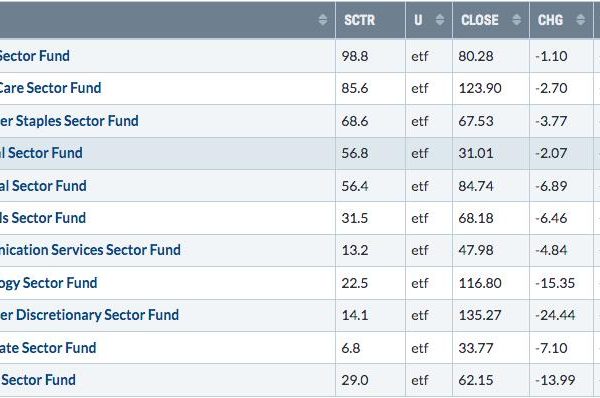Open the Care Sector Fund link
Viewport: 600px width, 398px height.
tap(50, 88)
